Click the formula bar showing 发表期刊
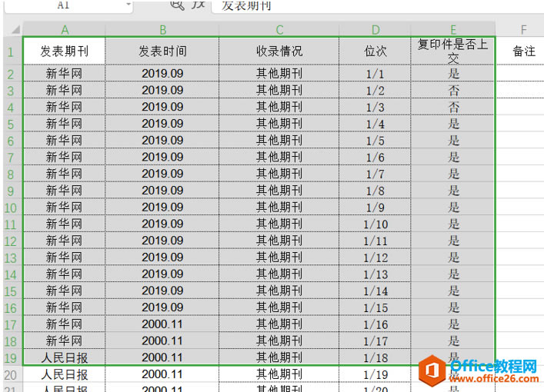544x392 pixels. [x=378, y=5]
